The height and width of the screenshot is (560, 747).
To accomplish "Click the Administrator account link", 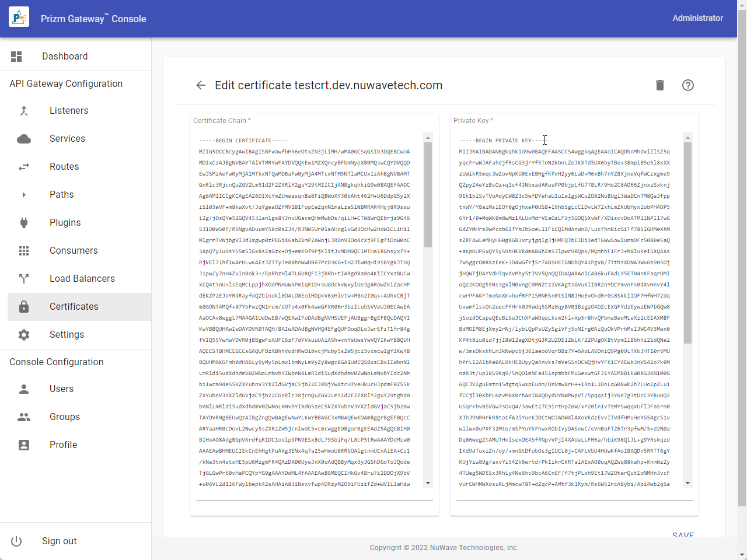I will (x=697, y=18).
